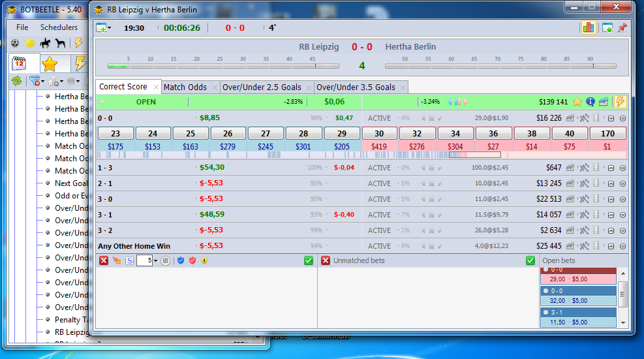Select soccer ball sport filter icon
644x359 pixels.
point(15,43)
